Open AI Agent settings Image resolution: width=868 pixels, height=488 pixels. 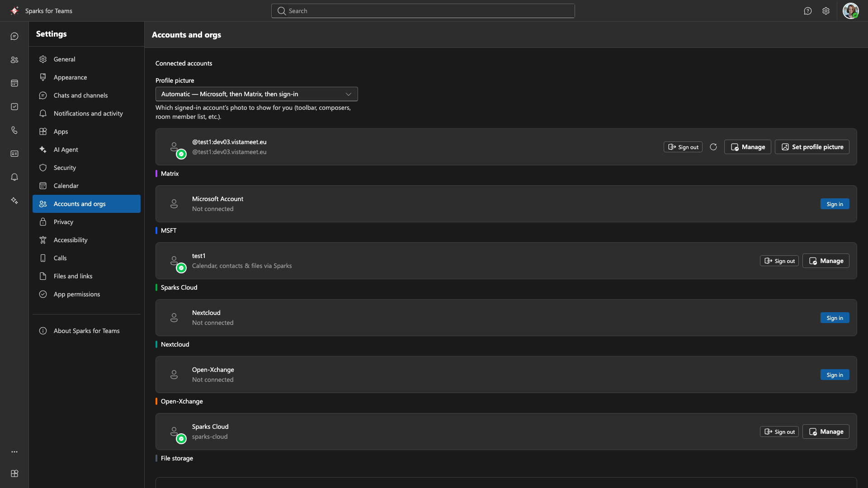point(86,150)
